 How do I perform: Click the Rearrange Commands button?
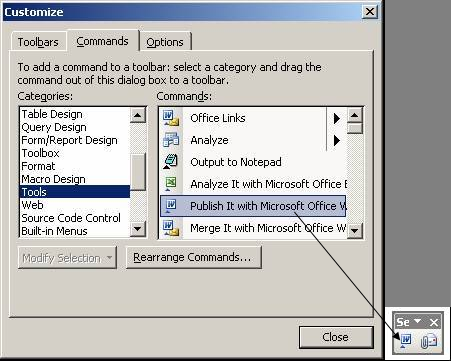[x=194, y=257]
